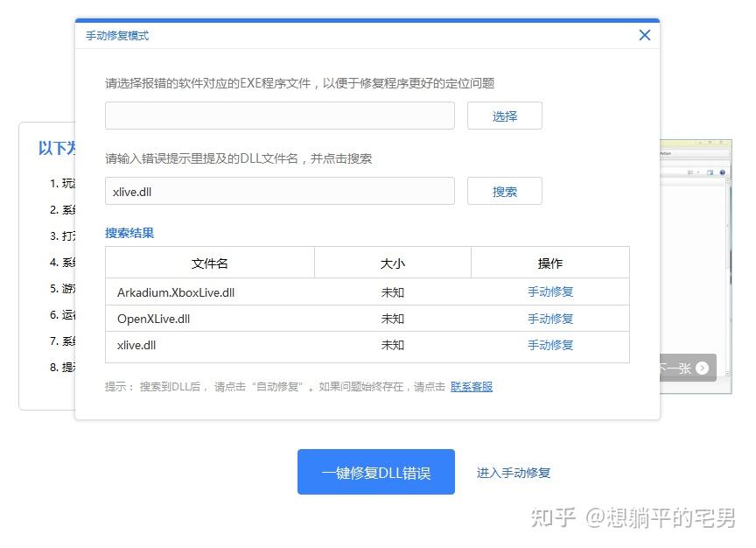Close the 手动修复模式 dialog
Viewport: 756px width, 548px height.
[645, 35]
